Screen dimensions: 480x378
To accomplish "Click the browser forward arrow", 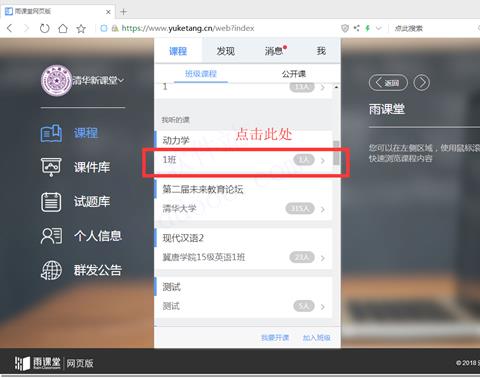I will [x=26, y=28].
